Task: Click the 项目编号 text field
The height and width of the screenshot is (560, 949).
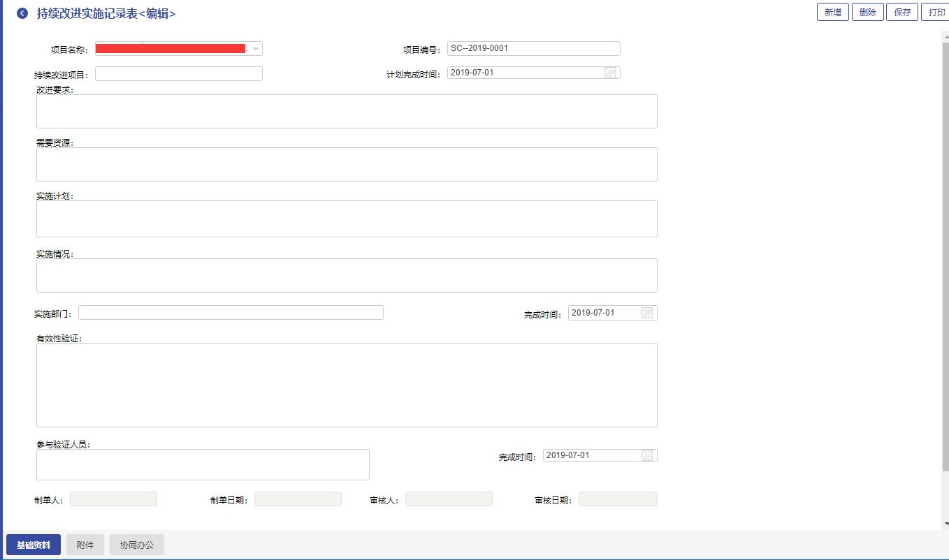Action: (x=533, y=48)
